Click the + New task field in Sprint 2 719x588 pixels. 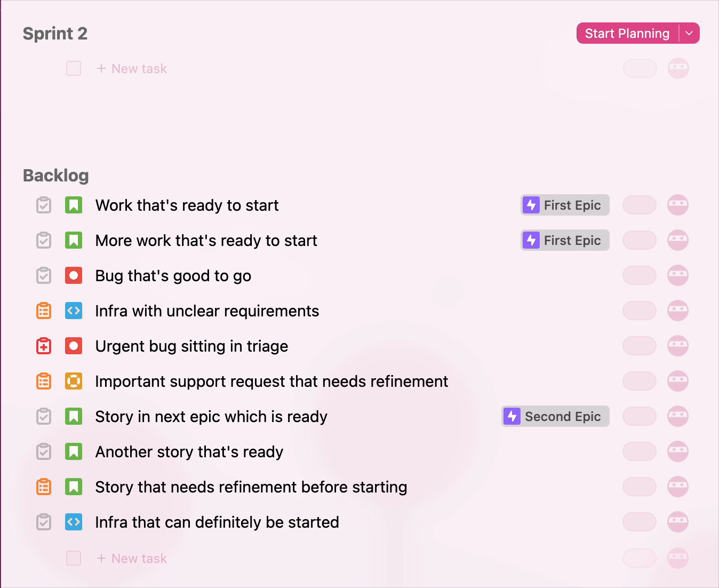pos(132,69)
